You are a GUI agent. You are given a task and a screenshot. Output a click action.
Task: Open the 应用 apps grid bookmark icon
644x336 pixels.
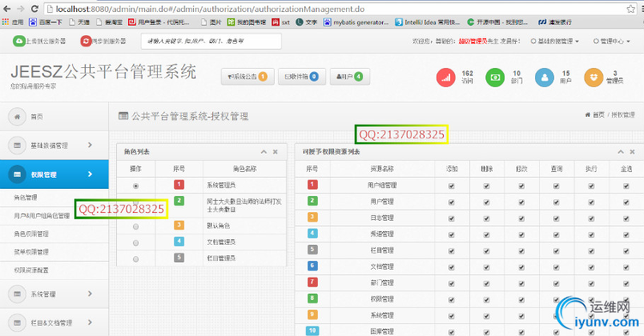point(5,21)
